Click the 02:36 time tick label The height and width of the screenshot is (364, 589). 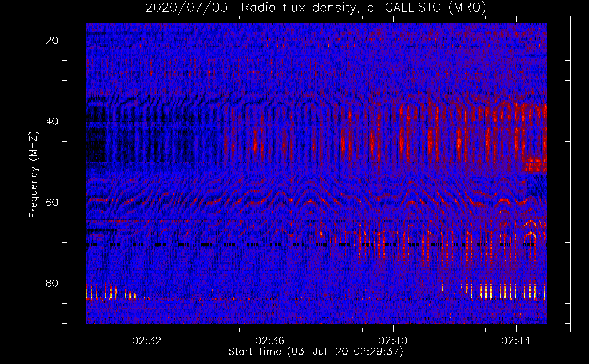tap(270, 341)
